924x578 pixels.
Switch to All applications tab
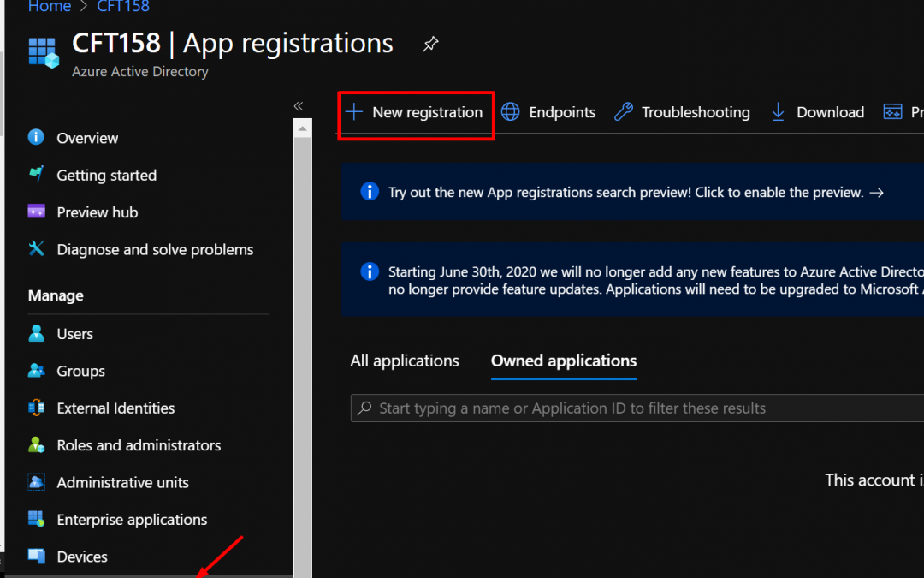405,361
